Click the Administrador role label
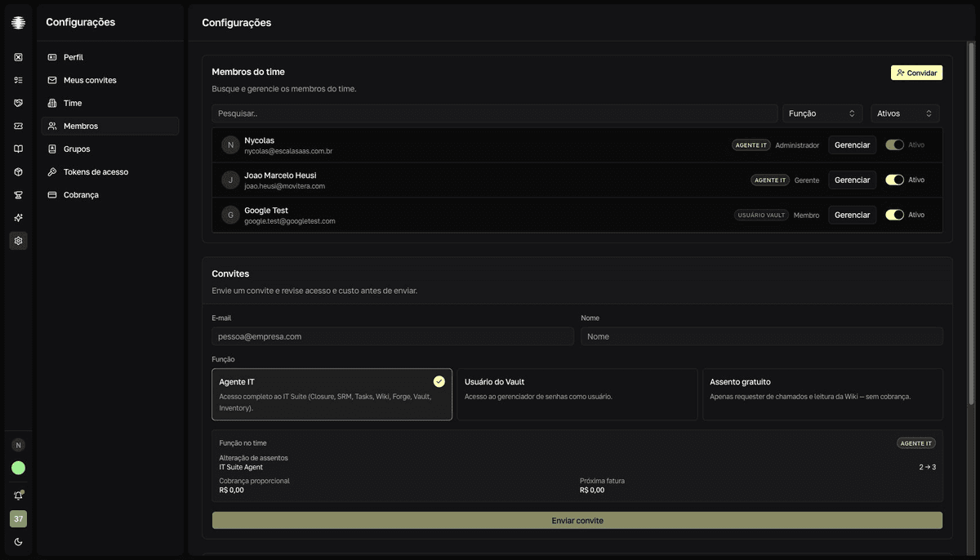 tap(797, 145)
